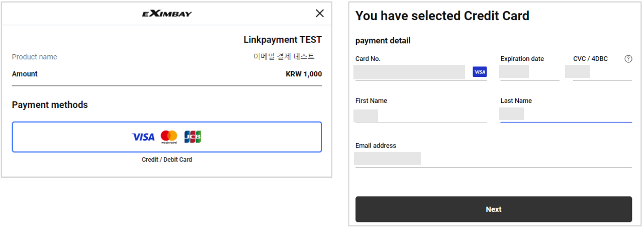Click the JCB logo in payment methods
644x229 pixels.
193,137
